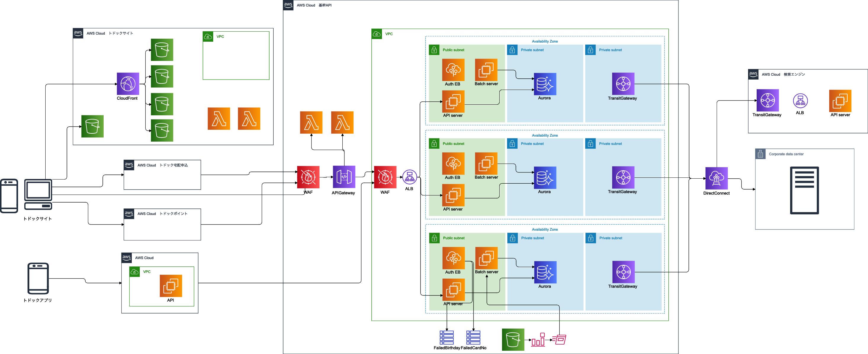
Task: Select the purple API Gateway icon
Action: 344,177
